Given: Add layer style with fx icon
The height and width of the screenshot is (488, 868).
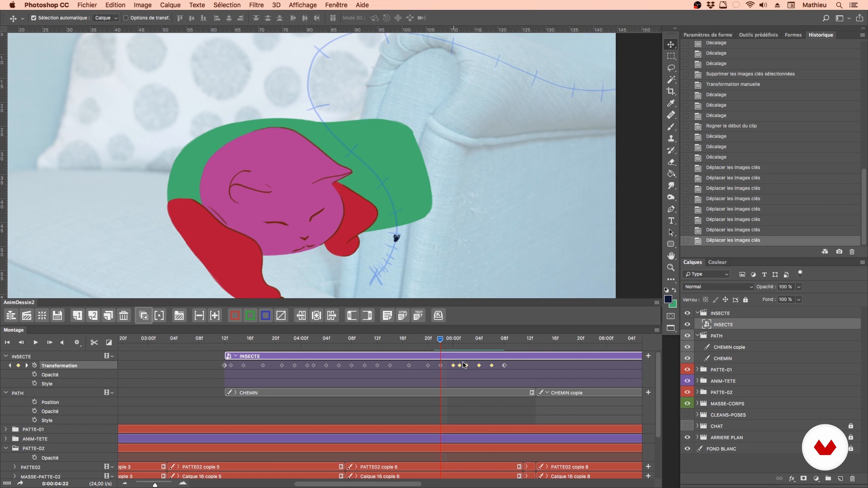Looking at the screenshot, I should pos(792,479).
